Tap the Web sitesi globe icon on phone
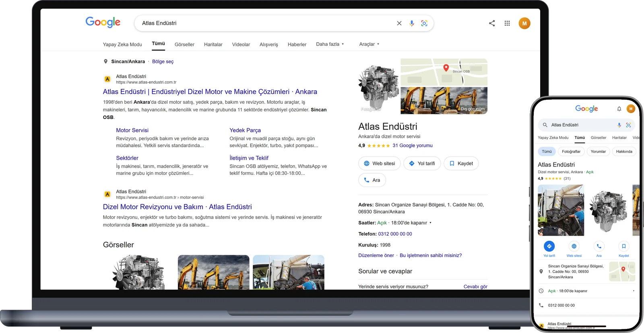 click(x=574, y=246)
